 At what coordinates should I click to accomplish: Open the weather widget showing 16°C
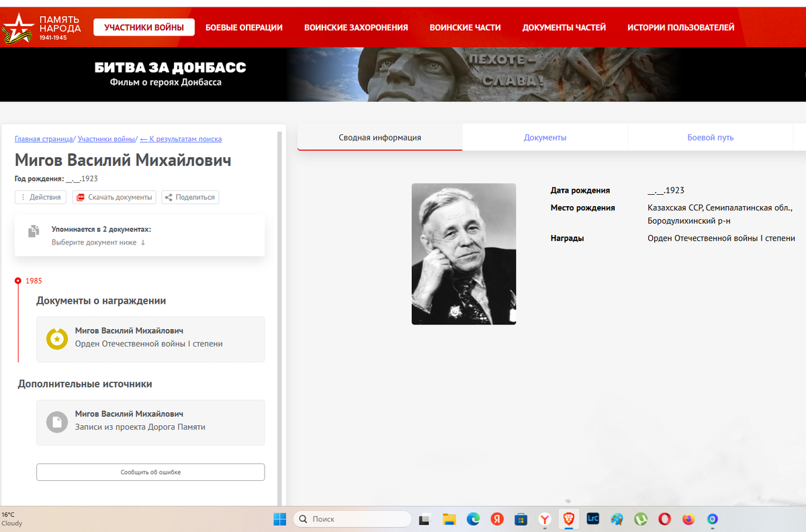tap(12, 519)
